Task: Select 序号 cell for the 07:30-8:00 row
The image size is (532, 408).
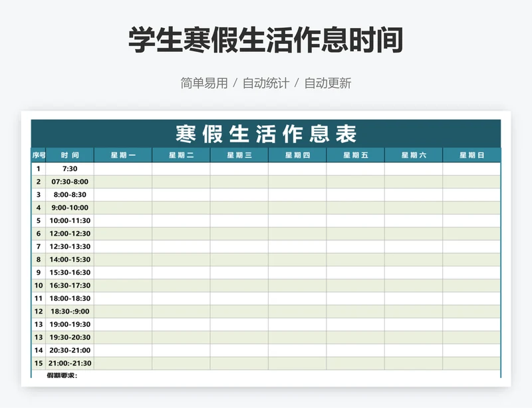Action: [39, 182]
